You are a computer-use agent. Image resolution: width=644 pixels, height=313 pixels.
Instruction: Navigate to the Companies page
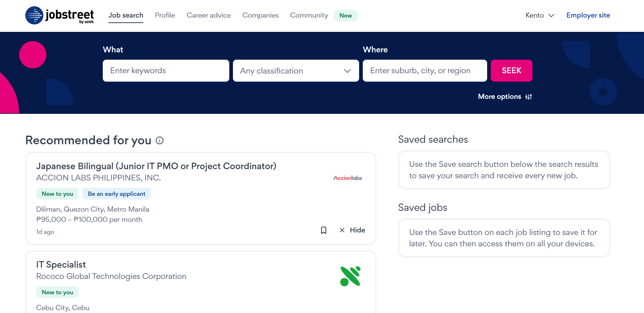[x=260, y=15]
